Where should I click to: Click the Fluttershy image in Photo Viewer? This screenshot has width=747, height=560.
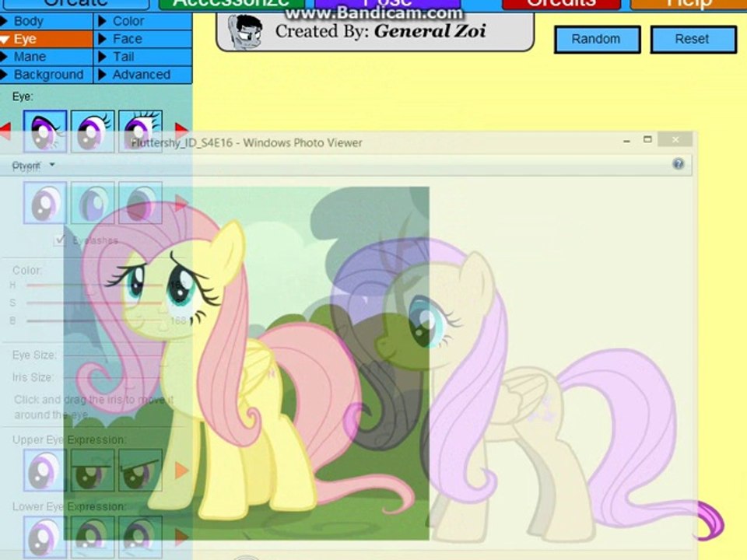(247, 364)
